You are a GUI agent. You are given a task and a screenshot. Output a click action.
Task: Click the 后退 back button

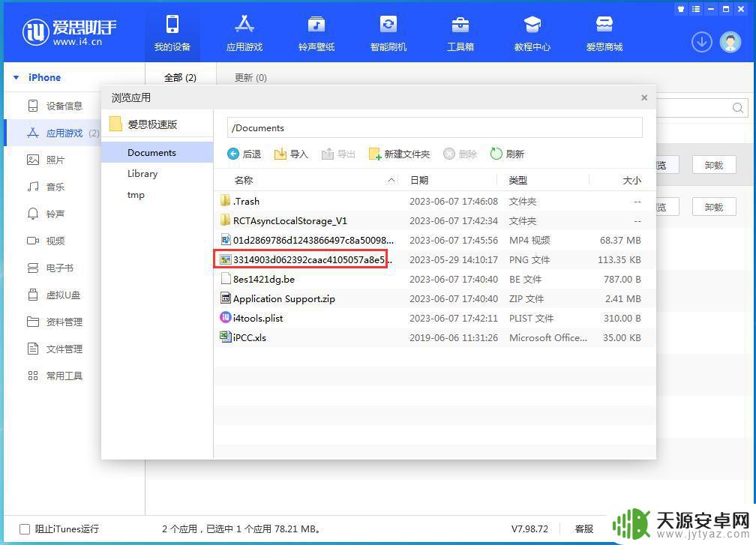(x=244, y=154)
